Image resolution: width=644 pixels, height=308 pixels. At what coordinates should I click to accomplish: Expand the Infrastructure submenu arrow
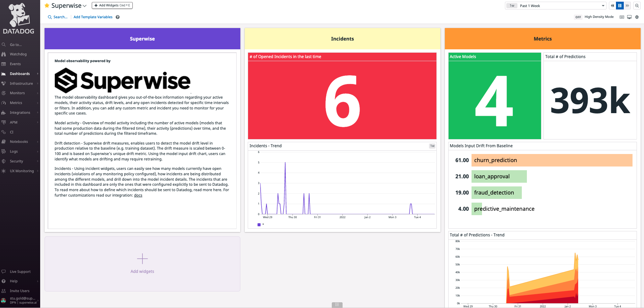[38, 83]
